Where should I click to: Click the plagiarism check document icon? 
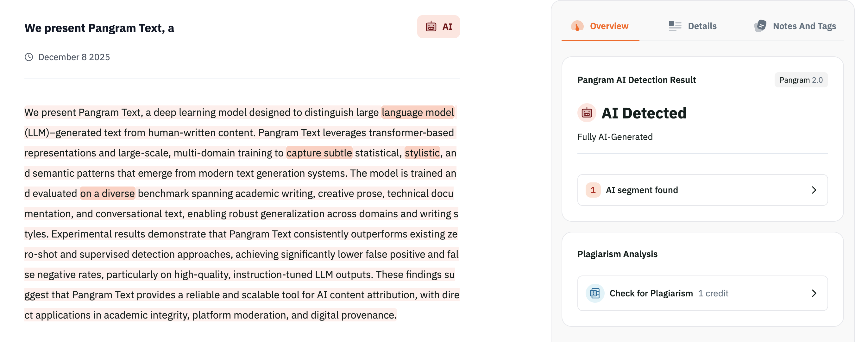[x=595, y=293]
